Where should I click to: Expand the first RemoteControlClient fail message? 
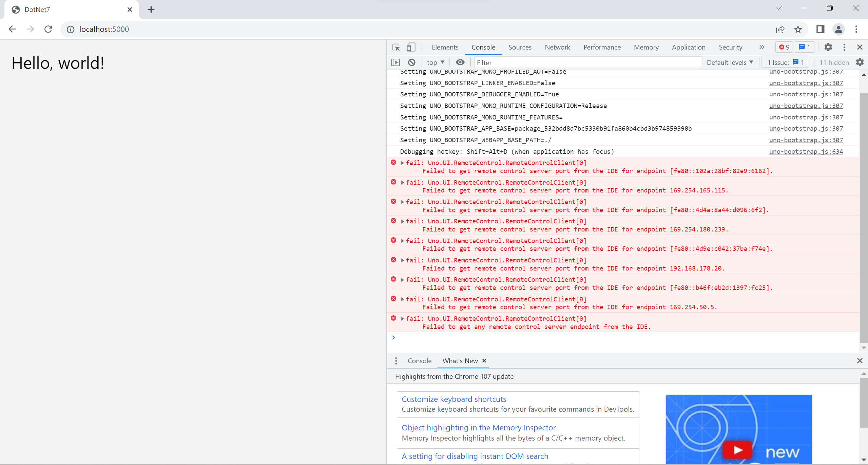point(402,163)
